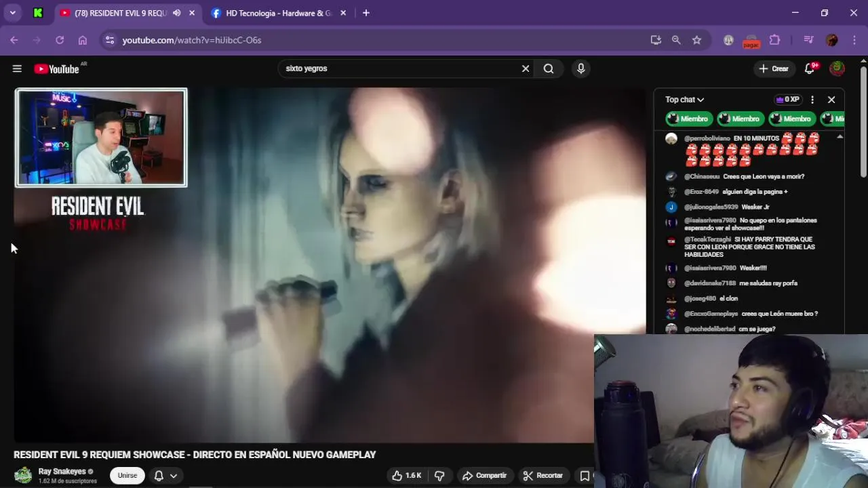Expand notification preferences chevron beside bell
The image size is (868, 488).
(174, 476)
